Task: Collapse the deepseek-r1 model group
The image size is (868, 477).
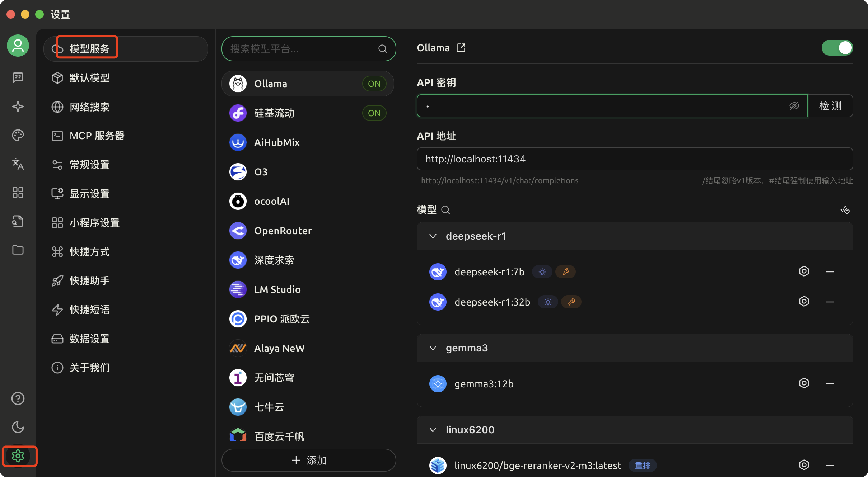Action: click(x=433, y=236)
